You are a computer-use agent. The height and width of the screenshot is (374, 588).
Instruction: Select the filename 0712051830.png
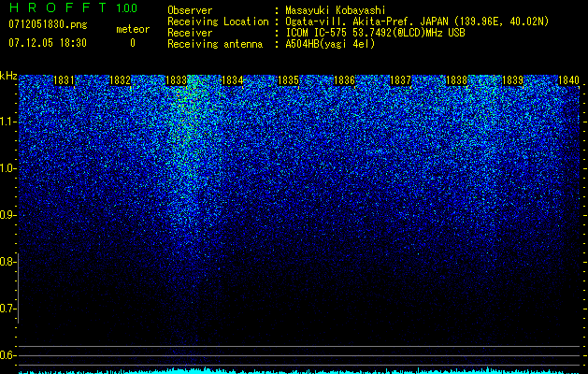point(48,24)
